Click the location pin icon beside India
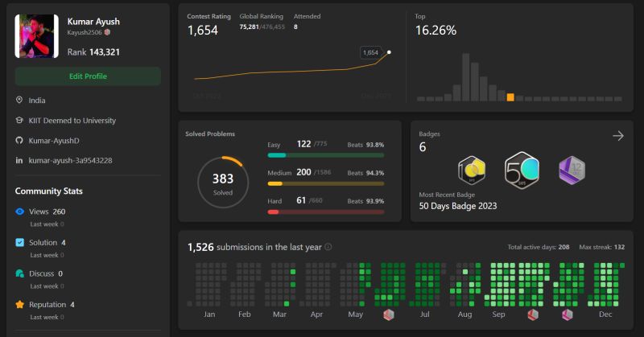Viewport: 644px width, 337px height. [19, 101]
